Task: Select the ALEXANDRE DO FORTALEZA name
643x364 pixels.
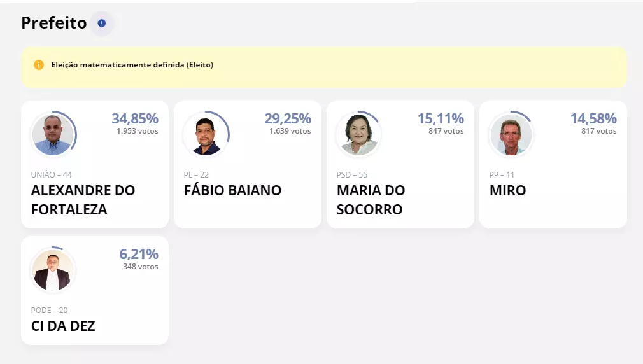Action: tap(83, 200)
